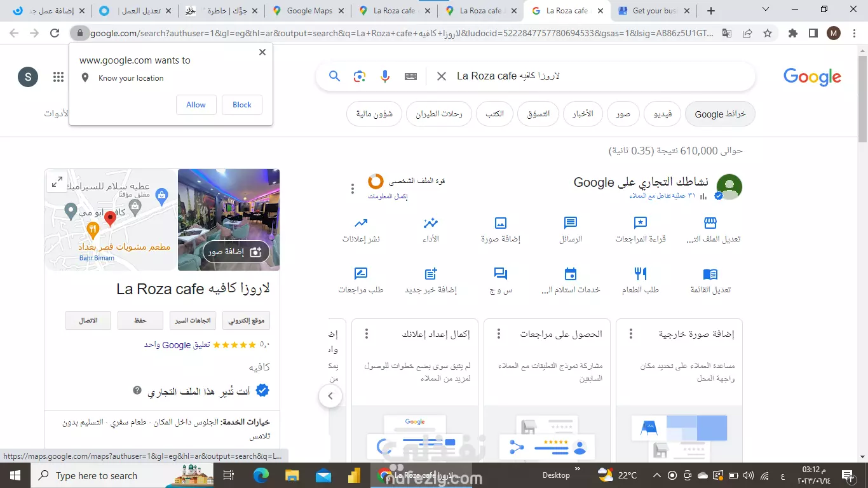Open the map thumbnail of cafe location

111,219
